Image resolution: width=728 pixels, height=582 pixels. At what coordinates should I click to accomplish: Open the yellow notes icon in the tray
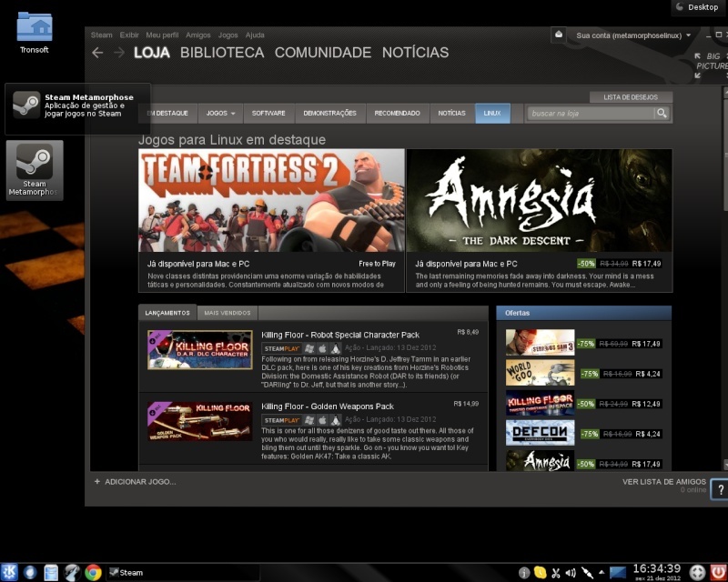click(x=540, y=572)
